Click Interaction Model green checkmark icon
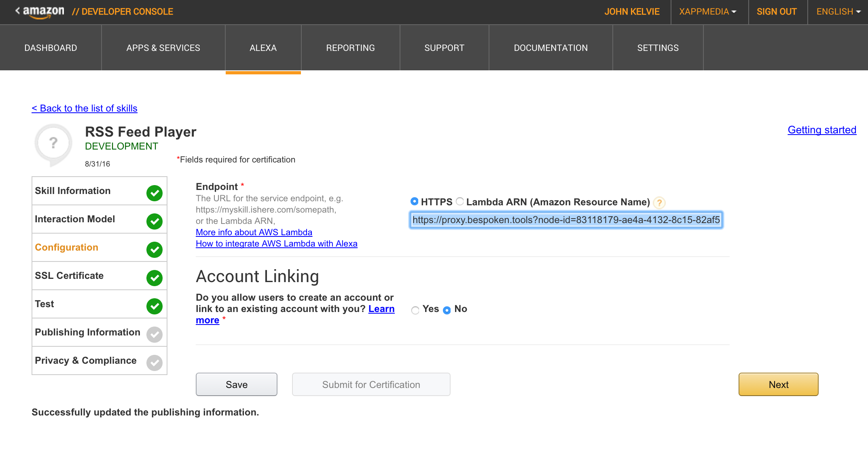The width and height of the screenshot is (868, 468). click(154, 221)
